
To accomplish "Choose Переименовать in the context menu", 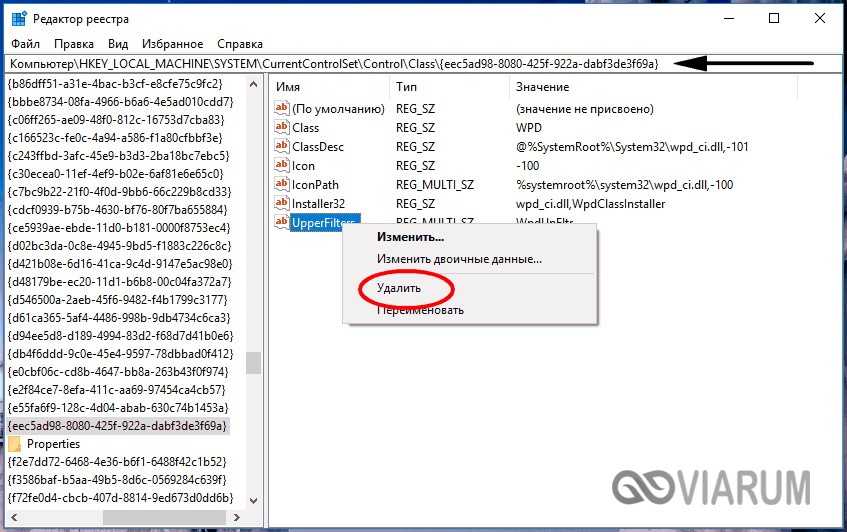I will 420,310.
